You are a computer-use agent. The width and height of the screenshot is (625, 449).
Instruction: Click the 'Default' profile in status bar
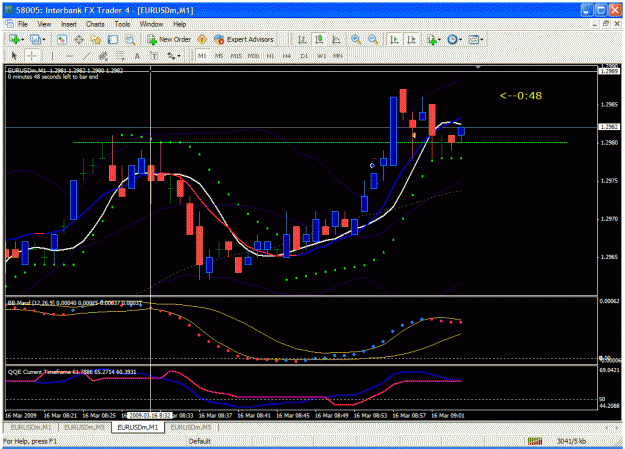[199, 441]
